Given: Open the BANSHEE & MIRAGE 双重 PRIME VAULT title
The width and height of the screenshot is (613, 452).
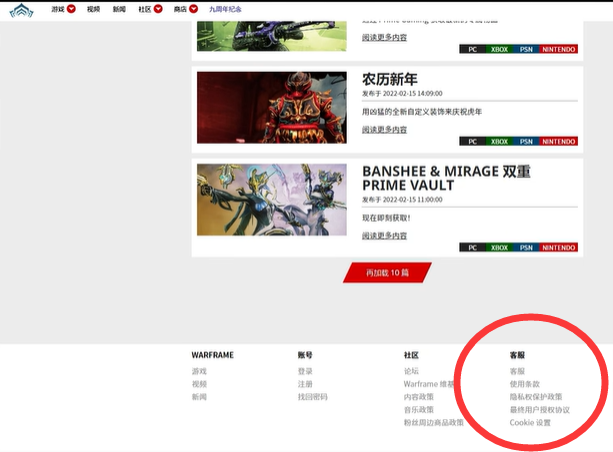Looking at the screenshot, I should 446,178.
